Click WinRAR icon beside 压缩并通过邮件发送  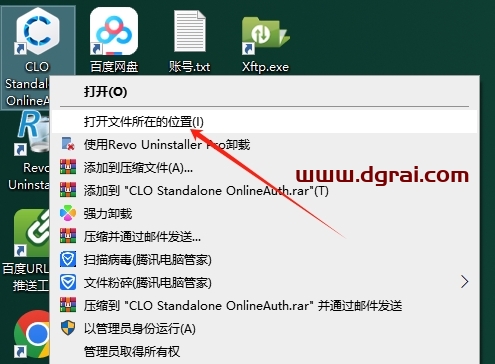pos(68,236)
